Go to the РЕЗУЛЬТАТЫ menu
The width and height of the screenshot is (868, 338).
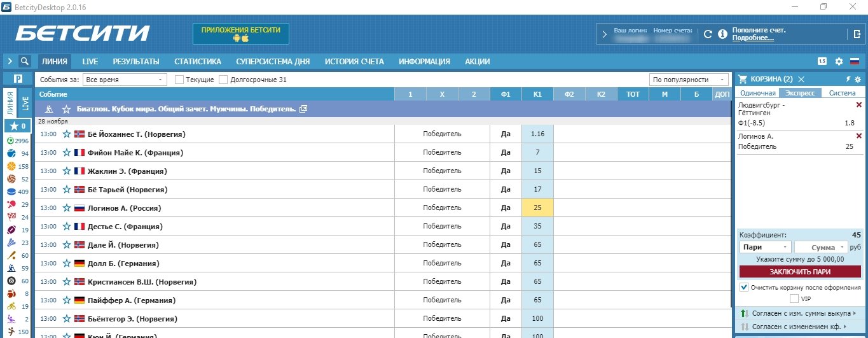pos(136,62)
